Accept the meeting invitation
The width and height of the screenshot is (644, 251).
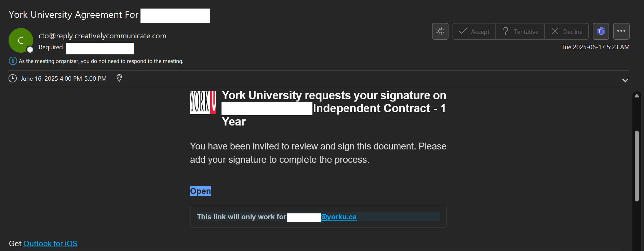point(474,31)
